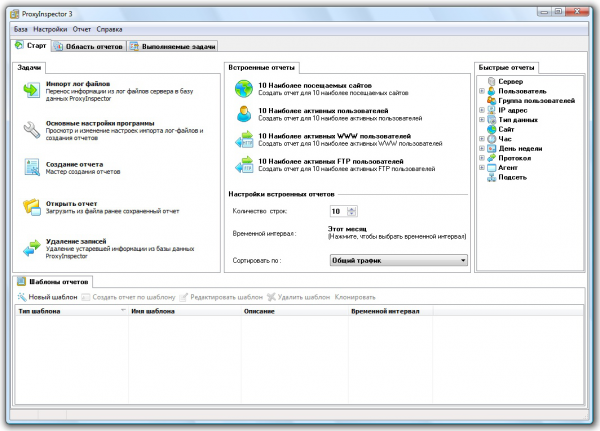Click the Новый шаблон toolbar button
Screen dimensions: 600x431
pos(46,297)
